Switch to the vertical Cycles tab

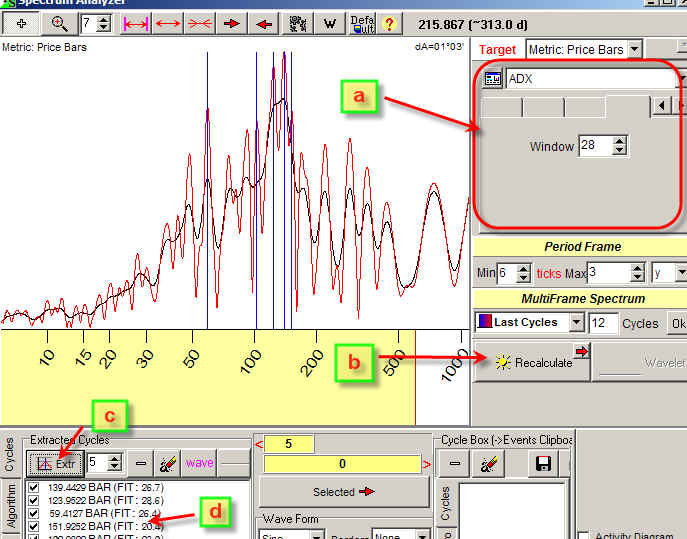point(10,454)
